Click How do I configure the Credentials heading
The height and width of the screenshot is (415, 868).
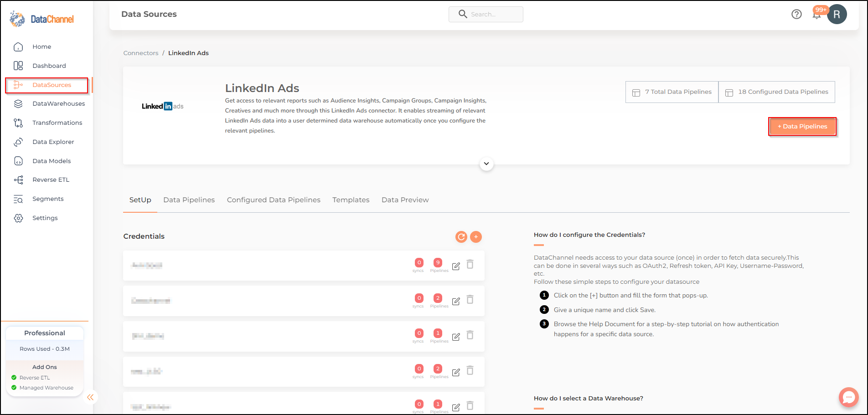[x=589, y=235]
